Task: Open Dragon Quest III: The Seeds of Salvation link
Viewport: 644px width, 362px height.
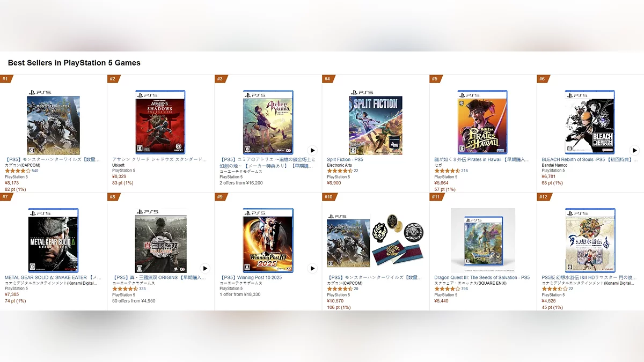Action: [x=482, y=277]
